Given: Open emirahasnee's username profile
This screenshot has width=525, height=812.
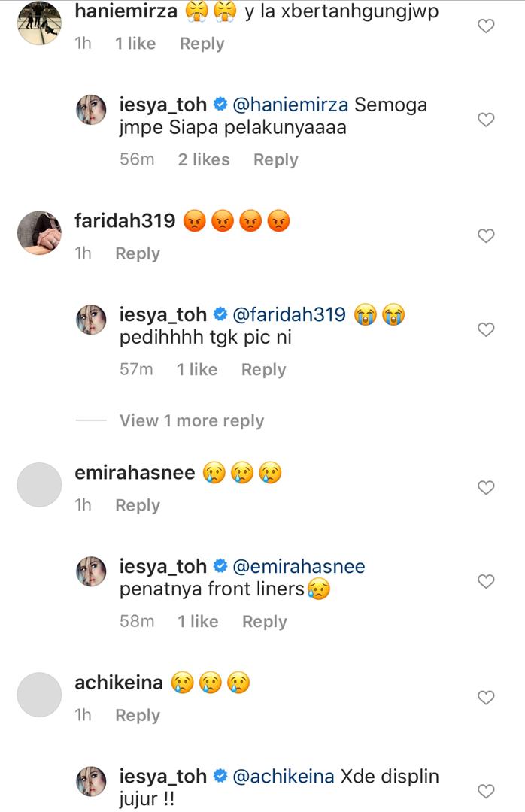Looking at the screenshot, I should coord(135,473).
